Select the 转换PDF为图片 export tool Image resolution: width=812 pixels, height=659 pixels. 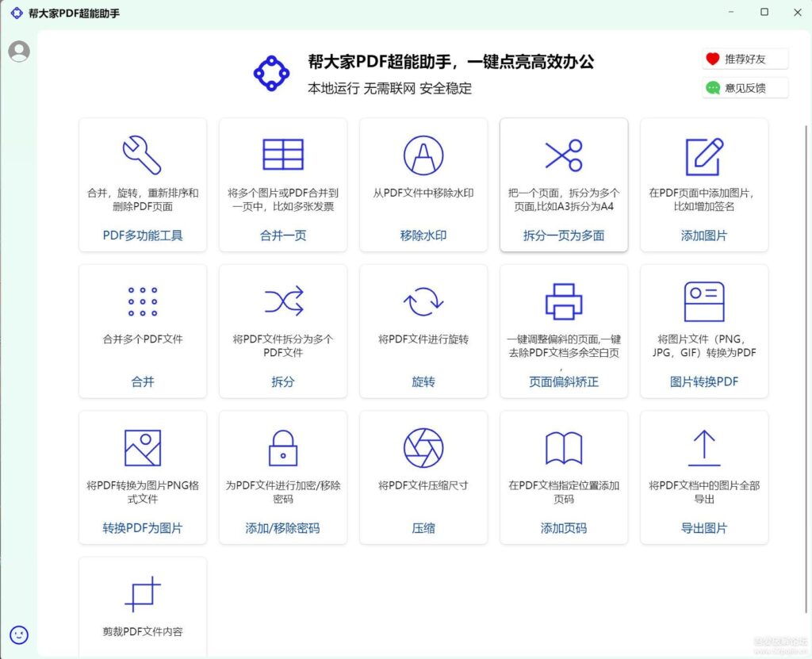click(142, 476)
